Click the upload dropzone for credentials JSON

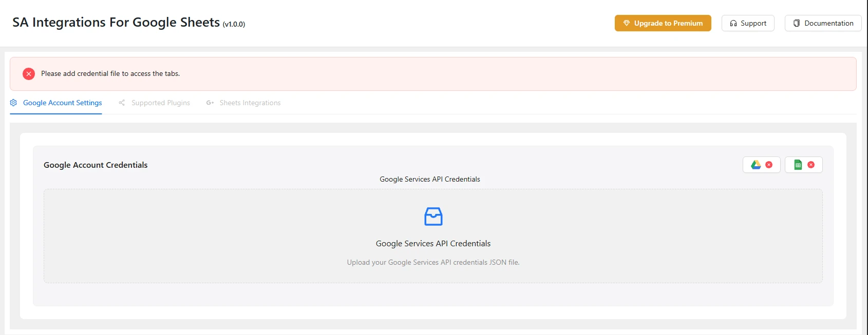(x=433, y=236)
